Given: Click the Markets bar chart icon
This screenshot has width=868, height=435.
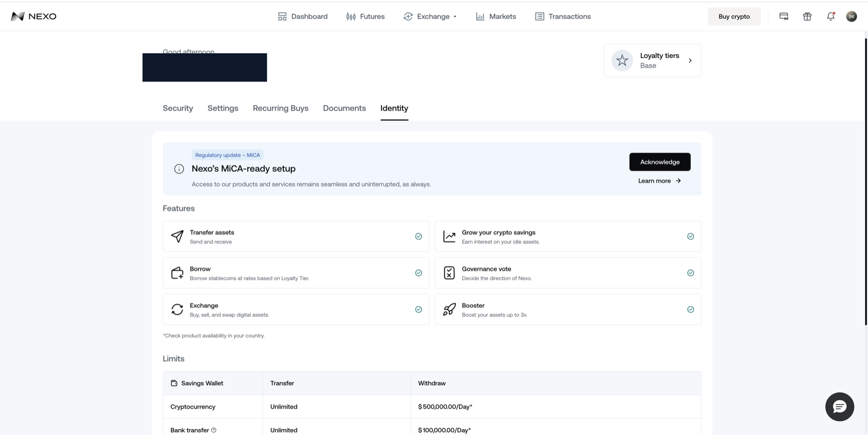Looking at the screenshot, I should [x=480, y=16].
